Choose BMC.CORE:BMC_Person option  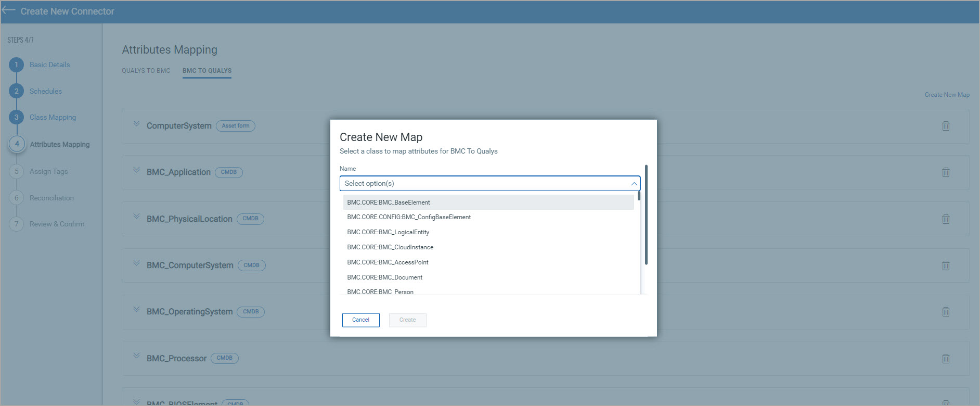(488, 291)
